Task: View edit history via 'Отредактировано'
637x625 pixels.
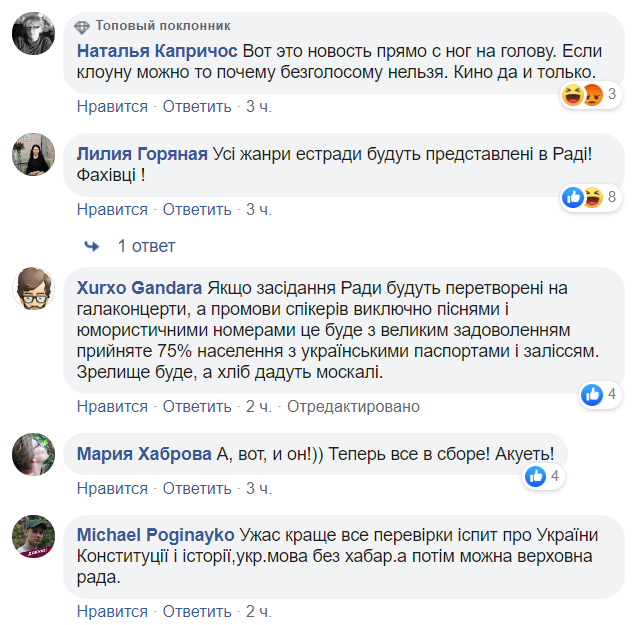Action: 354,406
